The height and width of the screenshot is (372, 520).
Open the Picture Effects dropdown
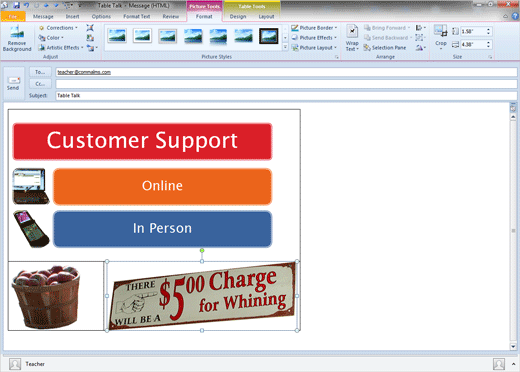314,38
